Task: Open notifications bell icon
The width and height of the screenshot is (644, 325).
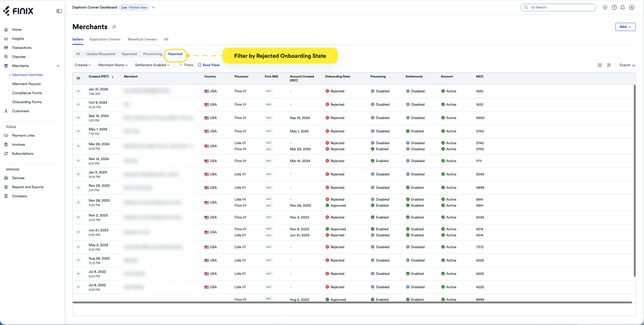Action: (x=622, y=7)
